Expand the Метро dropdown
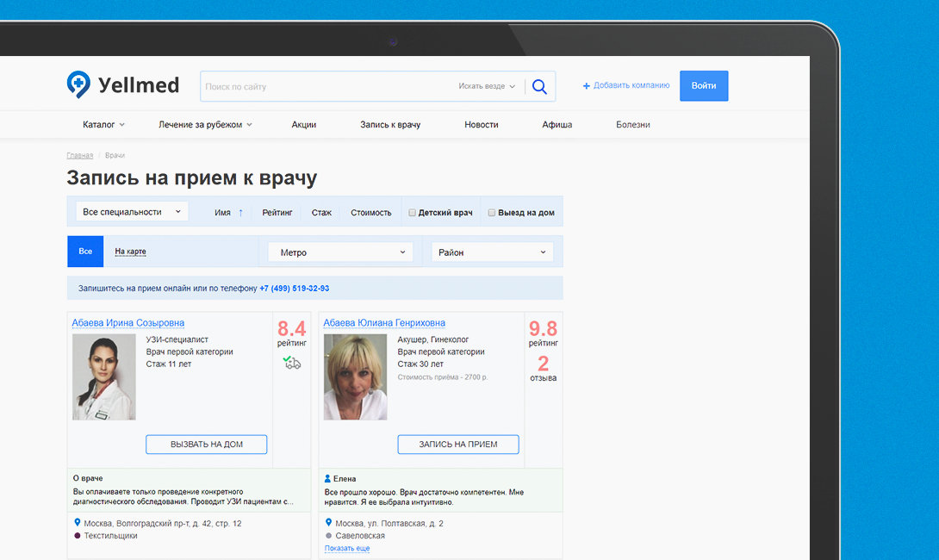Viewport: 939px width, 560px height. [x=340, y=252]
